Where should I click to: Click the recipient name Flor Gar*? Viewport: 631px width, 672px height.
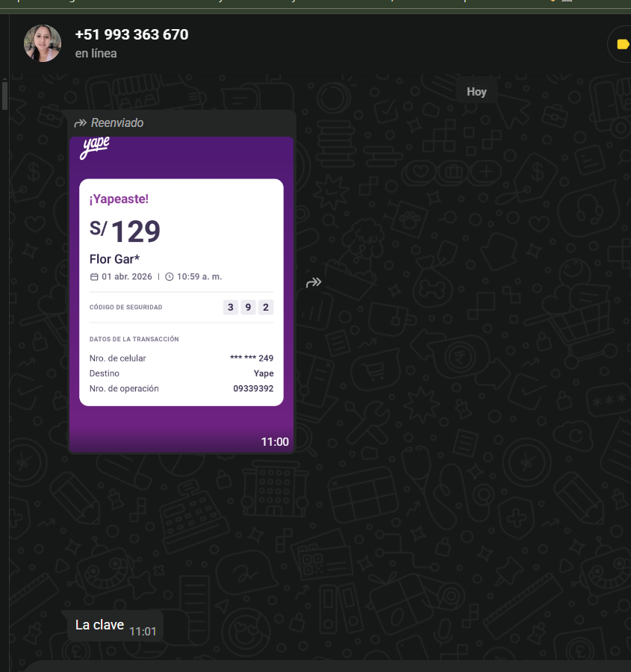pos(114,259)
